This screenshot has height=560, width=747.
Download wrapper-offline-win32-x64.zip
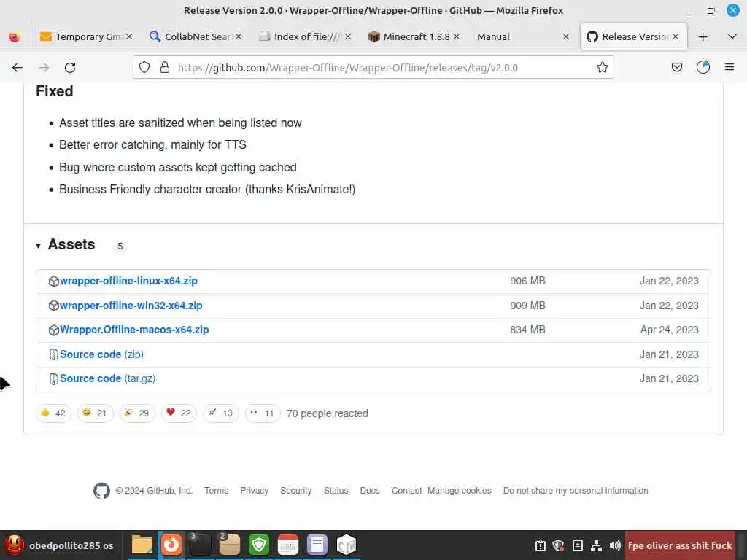131,306
